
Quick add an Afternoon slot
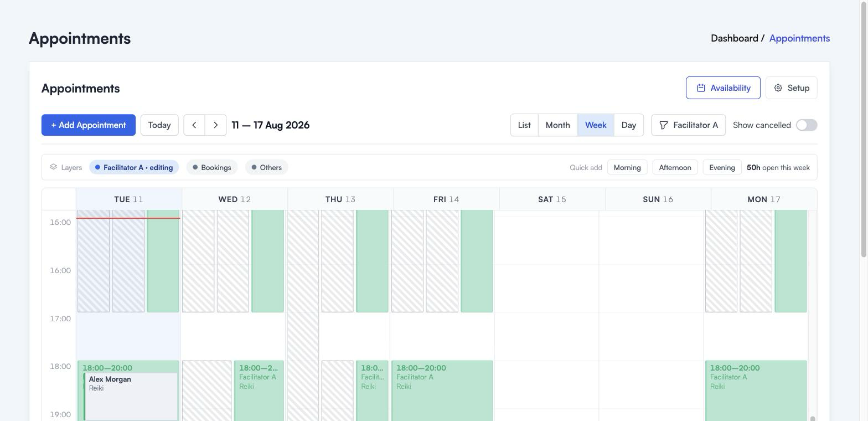pyautogui.click(x=675, y=167)
